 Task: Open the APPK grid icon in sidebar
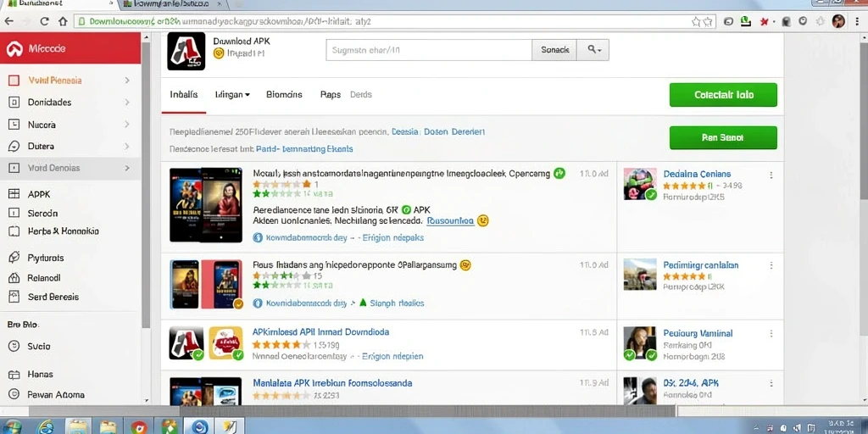(14, 194)
